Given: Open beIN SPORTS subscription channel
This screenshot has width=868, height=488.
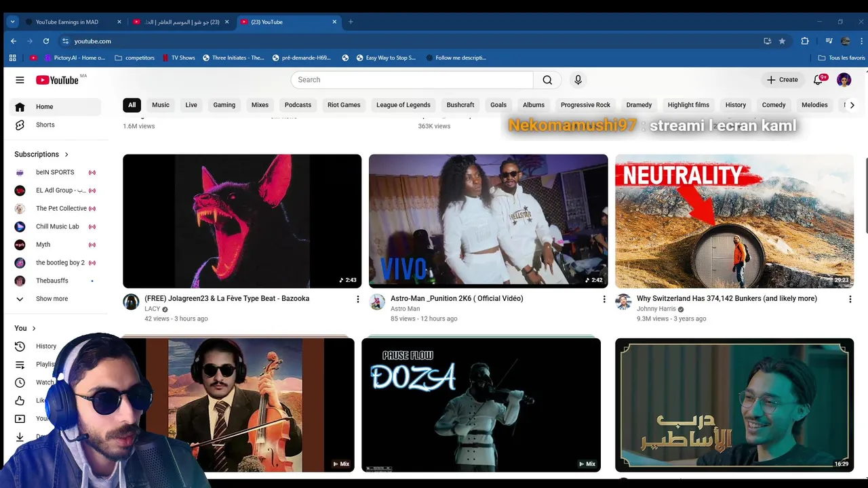Looking at the screenshot, I should click(x=55, y=172).
